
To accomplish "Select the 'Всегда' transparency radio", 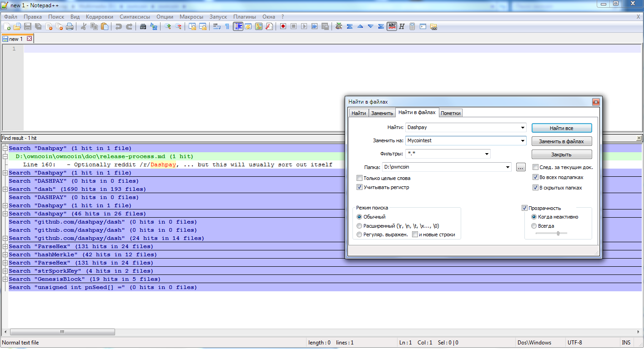I will 534,226.
